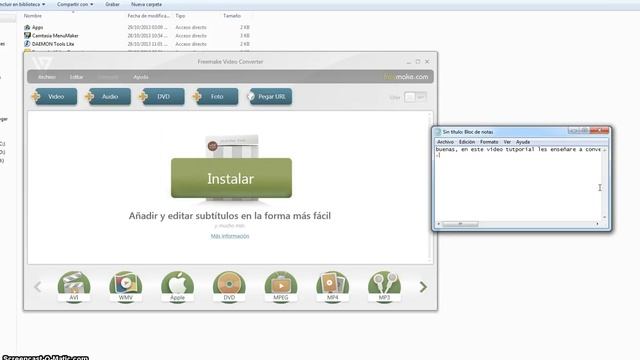Sort Explorer list by Tamaño column
This screenshot has height=360, width=640.
pyautogui.click(x=232, y=16)
